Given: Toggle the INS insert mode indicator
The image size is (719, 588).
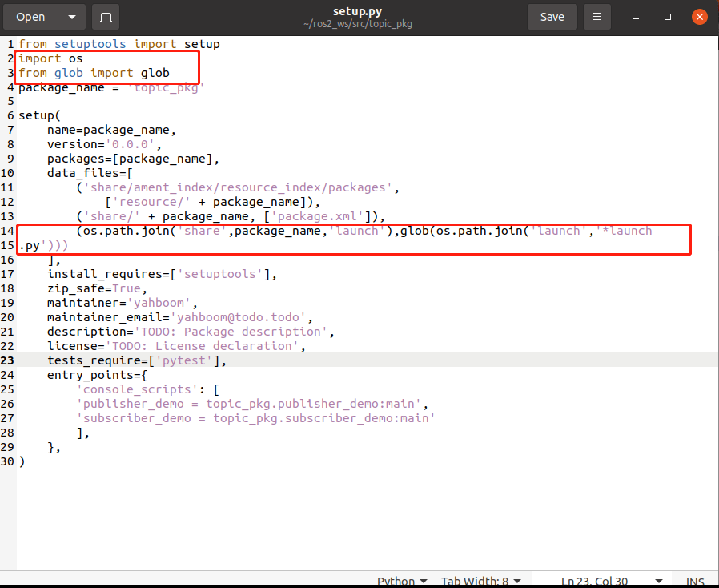Looking at the screenshot, I should [x=695, y=581].
